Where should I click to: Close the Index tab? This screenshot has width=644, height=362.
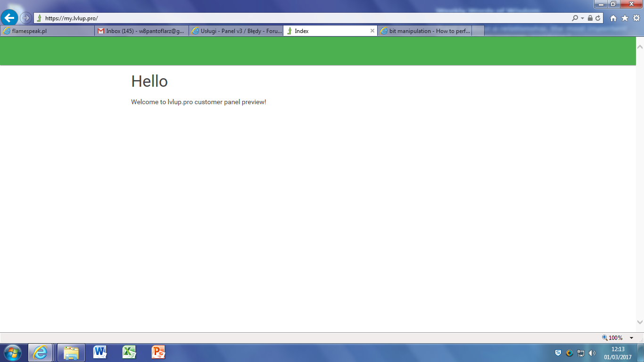click(x=372, y=31)
